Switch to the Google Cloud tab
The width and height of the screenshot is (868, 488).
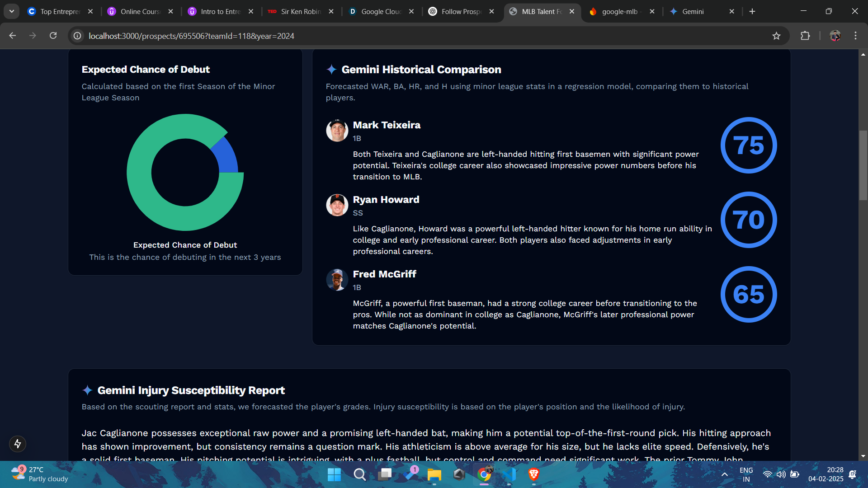pyautogui.click(x=381, y=11)
